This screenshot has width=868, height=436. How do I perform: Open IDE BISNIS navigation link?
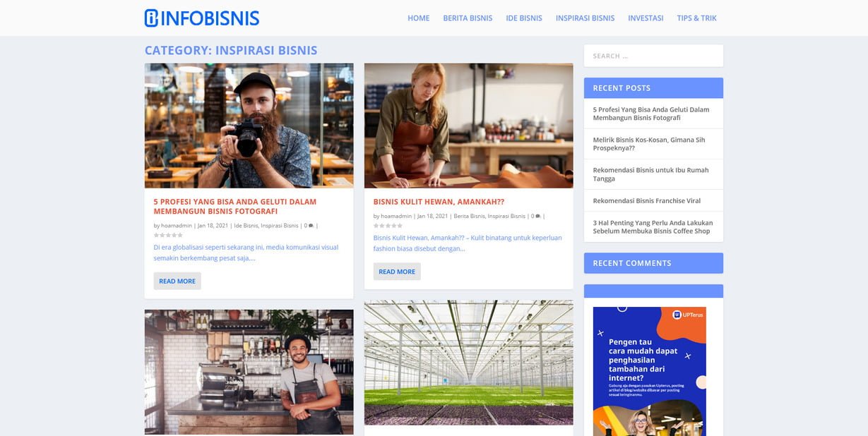click(x=524, y=18)
